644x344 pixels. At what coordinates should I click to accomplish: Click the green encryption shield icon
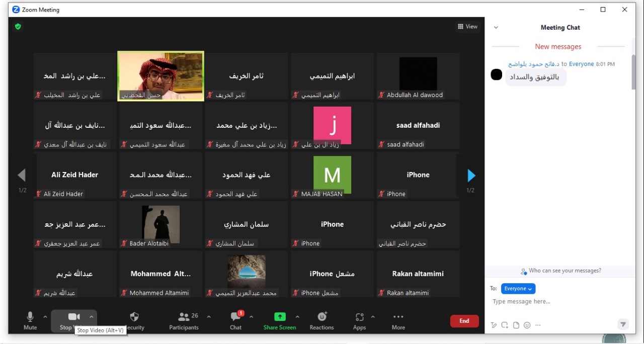pos(18,27)
